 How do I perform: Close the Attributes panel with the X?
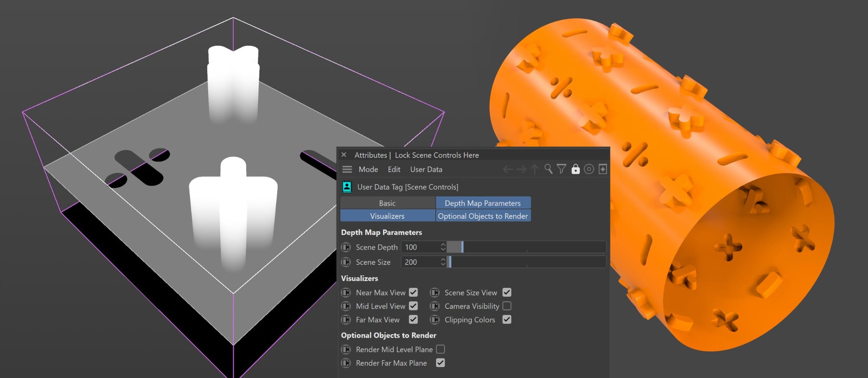coord(344,155)
